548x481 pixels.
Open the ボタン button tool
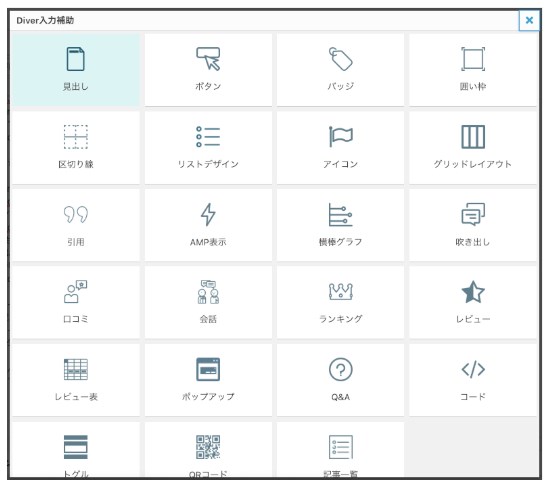click(208, 70)
